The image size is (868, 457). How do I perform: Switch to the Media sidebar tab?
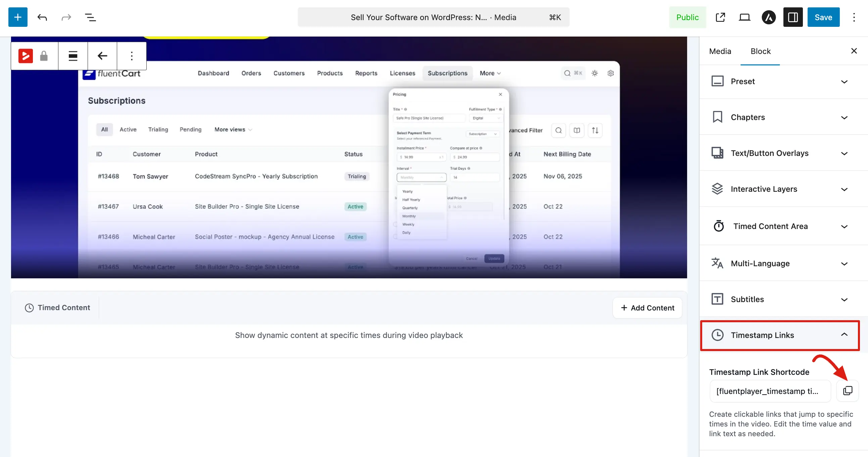point(720,51)
